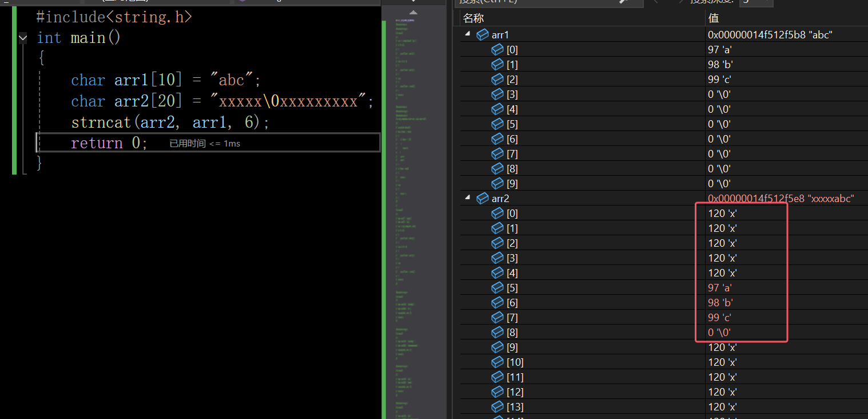Select value 0 '\0' of arr2 [8]
Image resolution: width=868 pixels, height=419 pixels.
(x=719, y=333)
